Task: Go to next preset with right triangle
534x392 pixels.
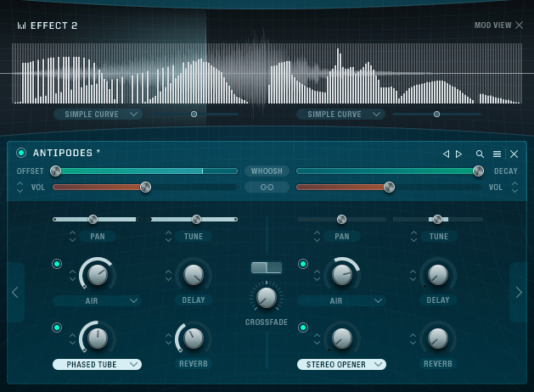Action: 459,154
